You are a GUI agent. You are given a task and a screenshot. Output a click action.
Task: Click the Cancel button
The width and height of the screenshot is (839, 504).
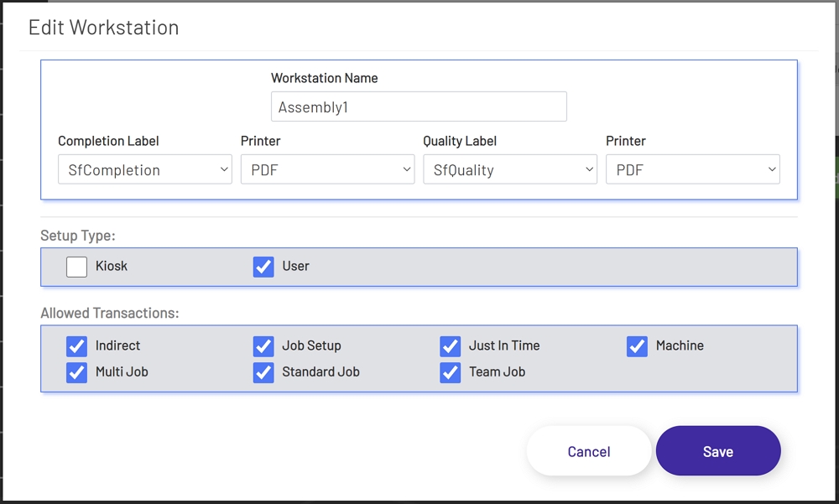click(588, 451)
